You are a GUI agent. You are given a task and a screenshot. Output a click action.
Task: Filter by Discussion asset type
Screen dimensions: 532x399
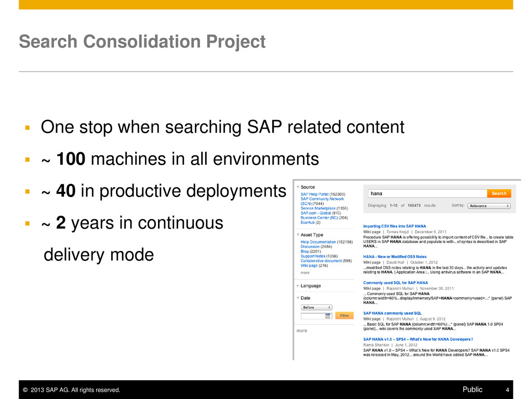pos(310,247)
